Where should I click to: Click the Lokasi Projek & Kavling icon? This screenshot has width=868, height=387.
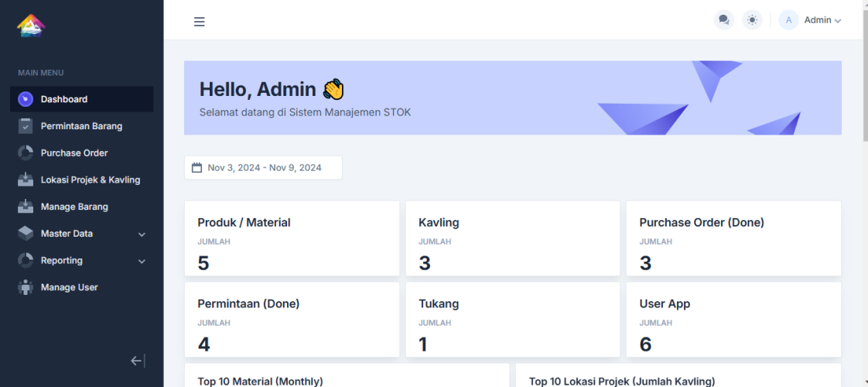point(26,180)
